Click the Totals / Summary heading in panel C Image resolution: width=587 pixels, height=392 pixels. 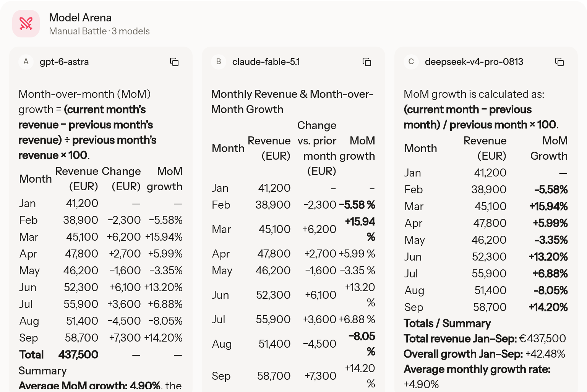[447, 323]
